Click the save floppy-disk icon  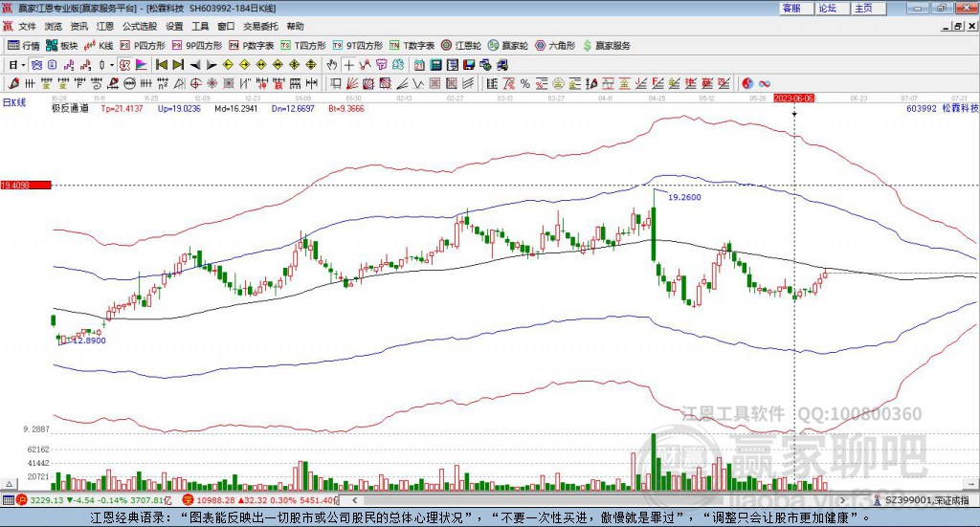pos(469,65)
